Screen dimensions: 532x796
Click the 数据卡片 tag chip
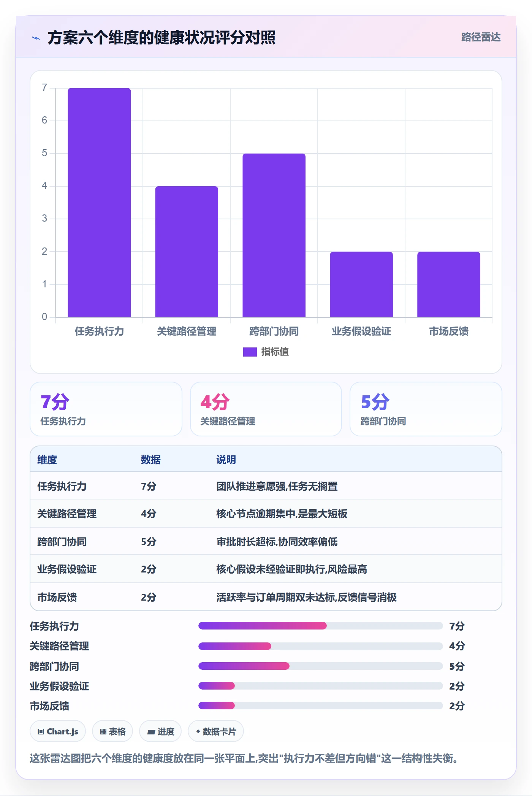click(x=216, y=731)
